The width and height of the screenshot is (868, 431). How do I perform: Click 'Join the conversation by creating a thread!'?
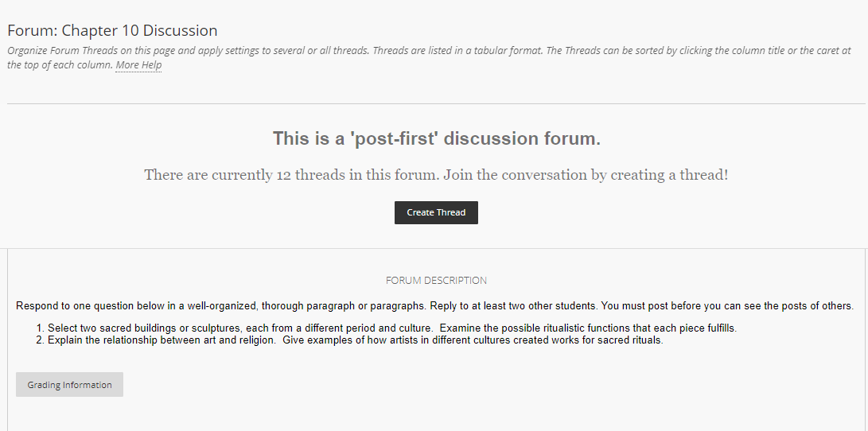pyautogui.click(x=586, y=175)
